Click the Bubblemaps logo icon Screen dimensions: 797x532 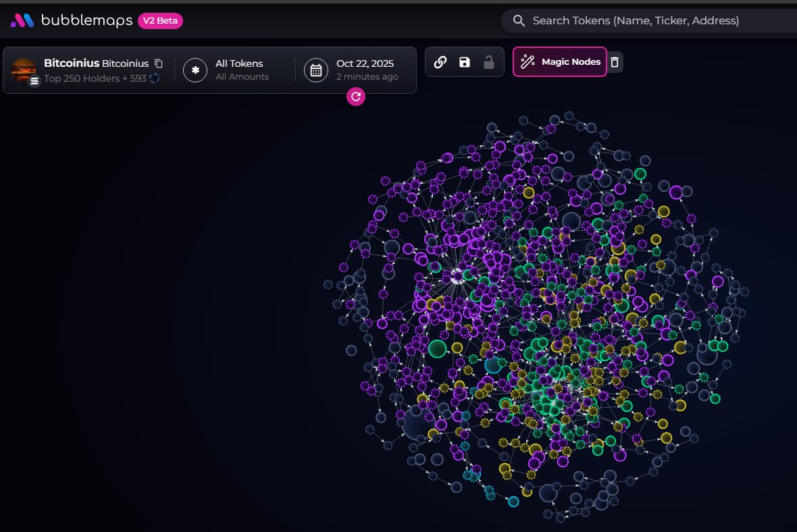pos(22,21)
